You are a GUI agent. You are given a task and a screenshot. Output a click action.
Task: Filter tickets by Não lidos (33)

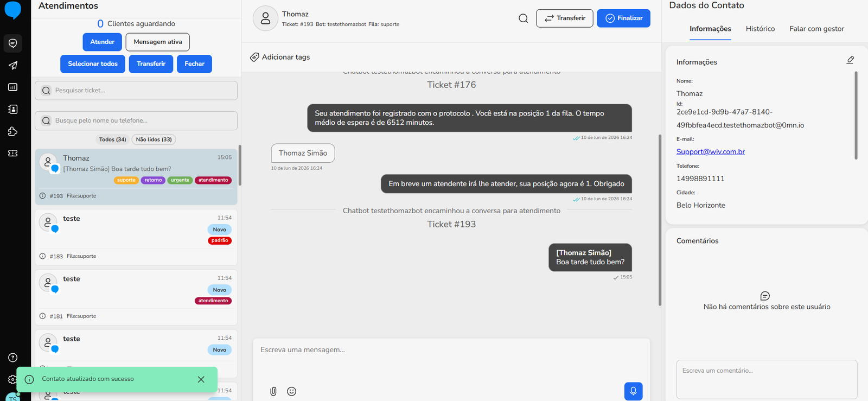coord(154,139)
